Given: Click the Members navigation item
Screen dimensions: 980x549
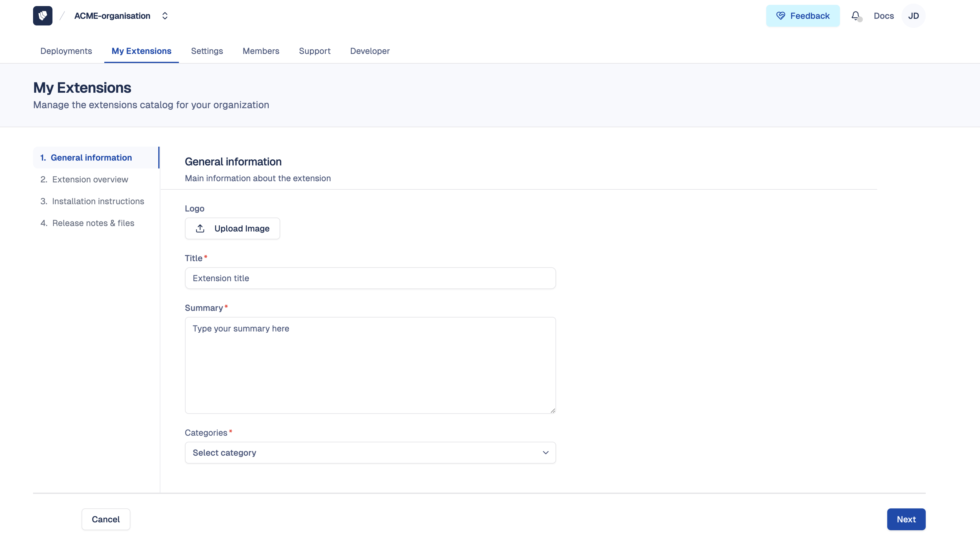Looking at the screenshot, I should (261, 51).
